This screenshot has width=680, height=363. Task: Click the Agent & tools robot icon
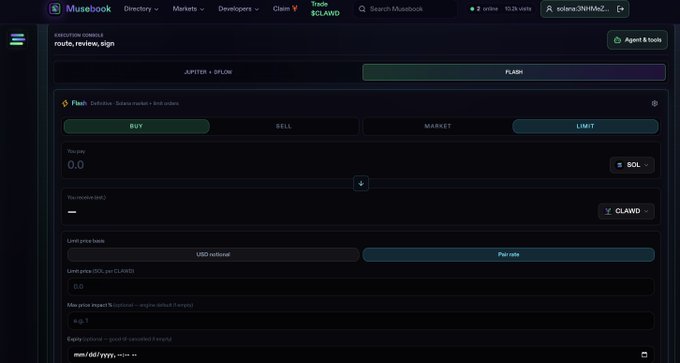click(617, 40)
